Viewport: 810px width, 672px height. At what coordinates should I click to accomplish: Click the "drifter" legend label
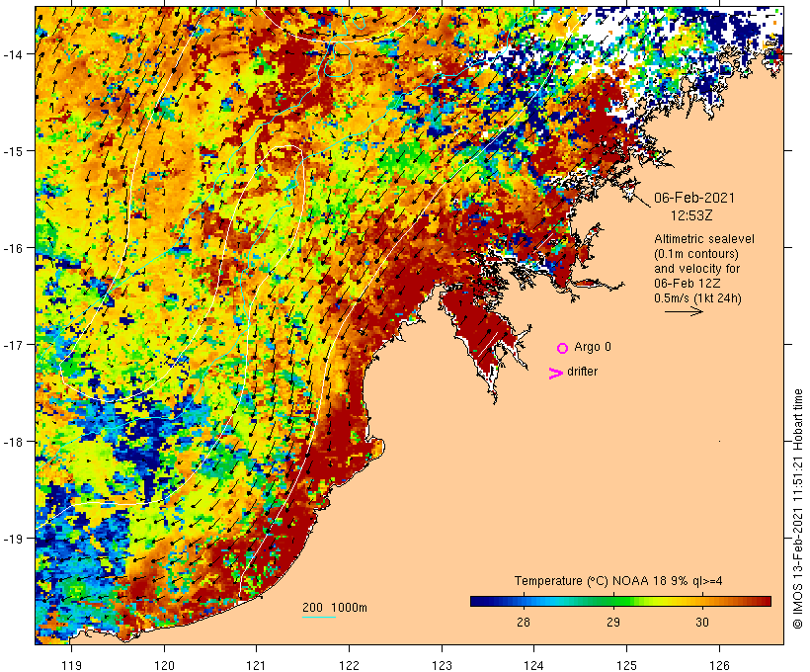pos(582,372)
